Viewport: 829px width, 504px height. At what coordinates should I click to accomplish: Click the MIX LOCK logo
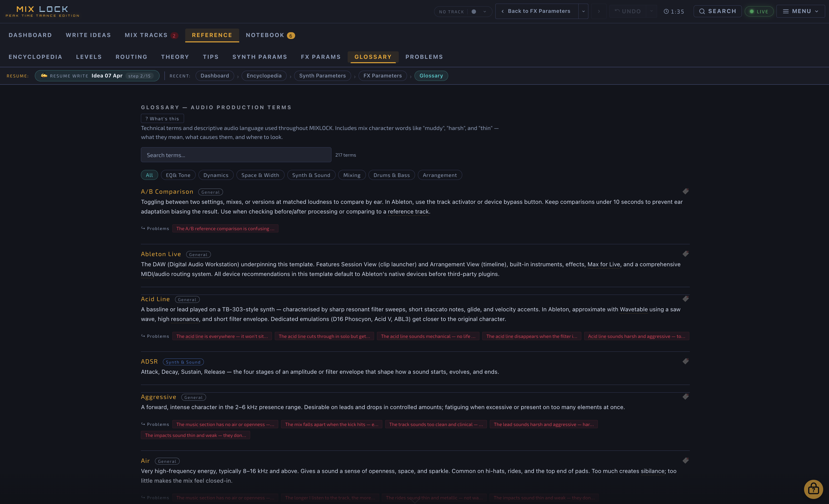[42, 11]
